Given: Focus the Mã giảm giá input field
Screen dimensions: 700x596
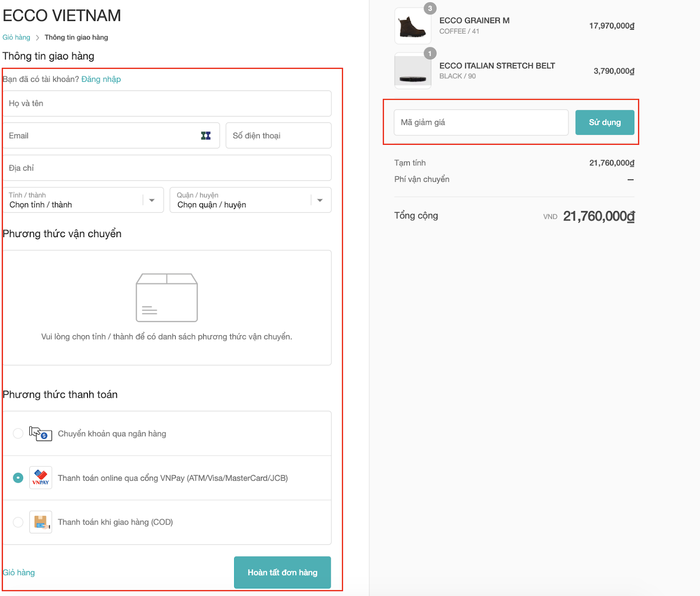Looking at the screenshot, I should coord(481,123).
